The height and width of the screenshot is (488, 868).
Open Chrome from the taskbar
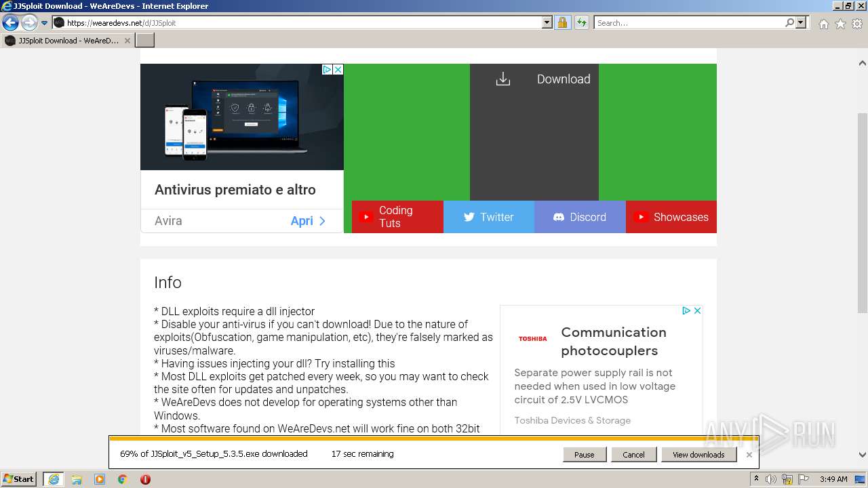[x=123, y=479]
